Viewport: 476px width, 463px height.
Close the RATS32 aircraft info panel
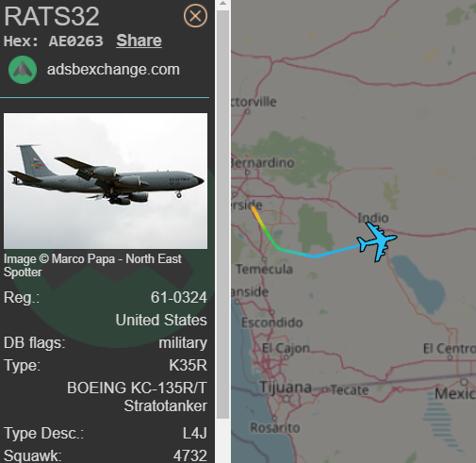coord(195,16)
